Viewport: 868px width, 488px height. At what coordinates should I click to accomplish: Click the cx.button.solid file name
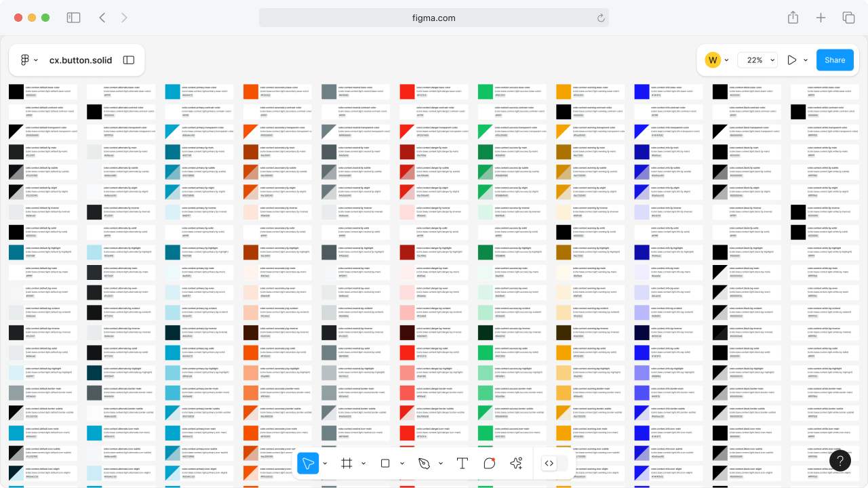click(x=81, y=60)
